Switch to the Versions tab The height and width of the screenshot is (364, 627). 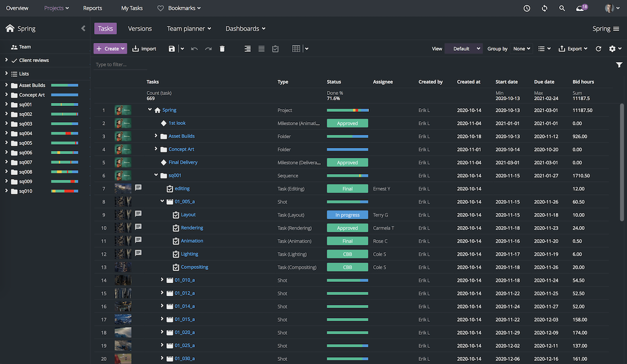point(140,28)
